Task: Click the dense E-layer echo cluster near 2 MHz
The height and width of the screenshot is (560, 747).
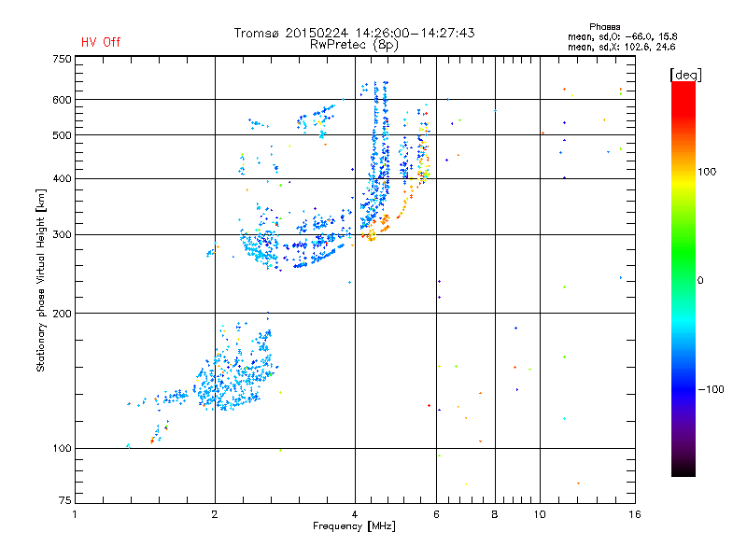Action: click(236, 371)
